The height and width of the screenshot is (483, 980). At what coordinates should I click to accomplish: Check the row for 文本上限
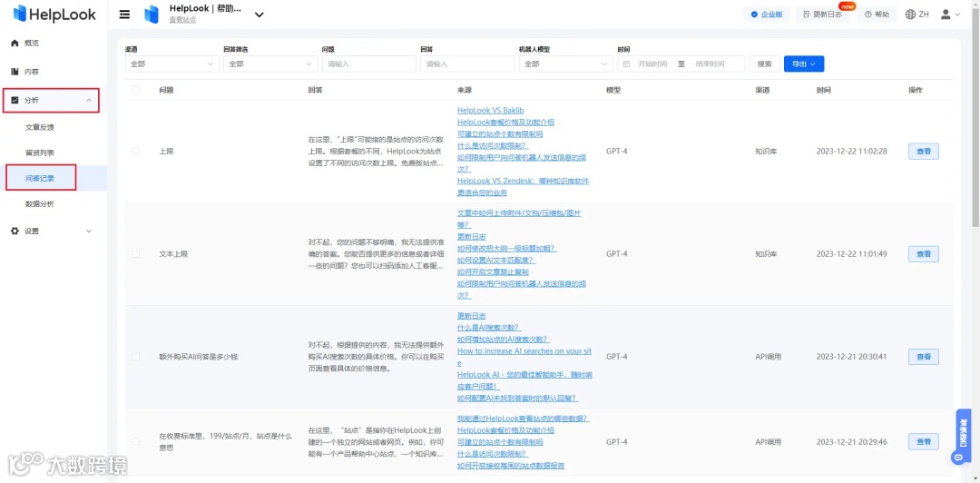click(x=135, y=254)
